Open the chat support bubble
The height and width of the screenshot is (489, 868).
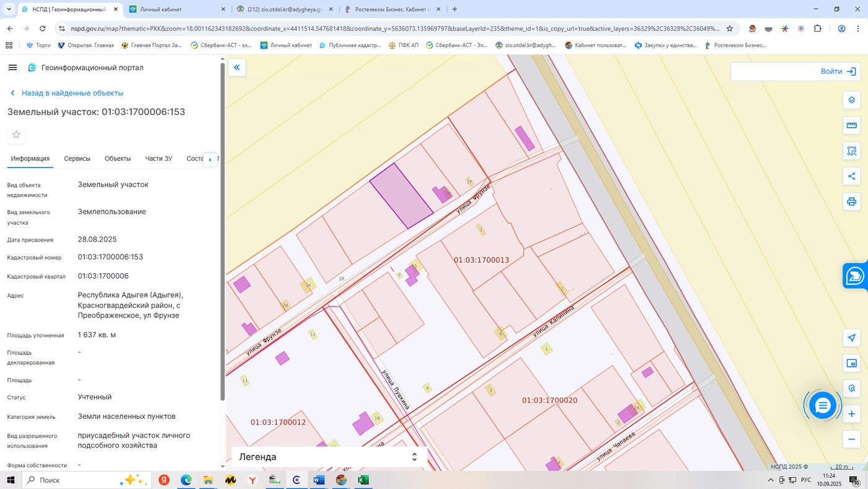click(823, 406)
